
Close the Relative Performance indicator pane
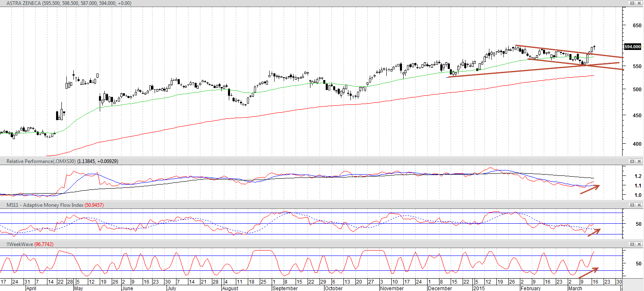click(x=639, y=161)
